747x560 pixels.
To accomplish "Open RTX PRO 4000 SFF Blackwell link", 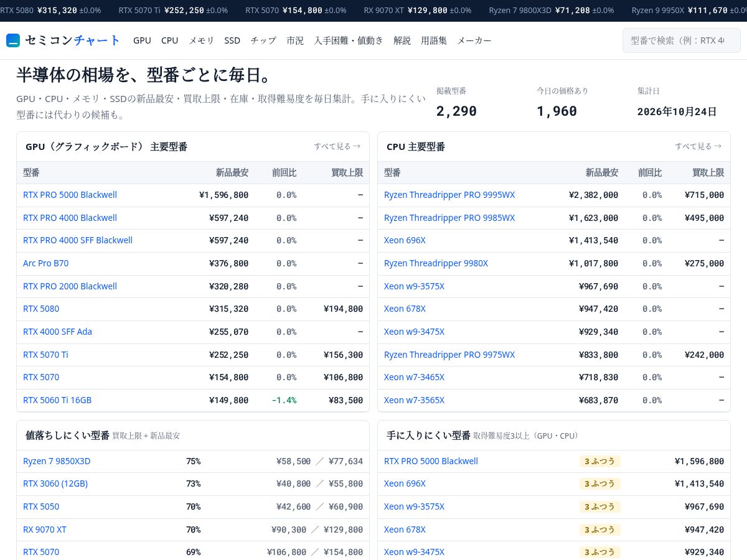I will (x=78, y=240).
